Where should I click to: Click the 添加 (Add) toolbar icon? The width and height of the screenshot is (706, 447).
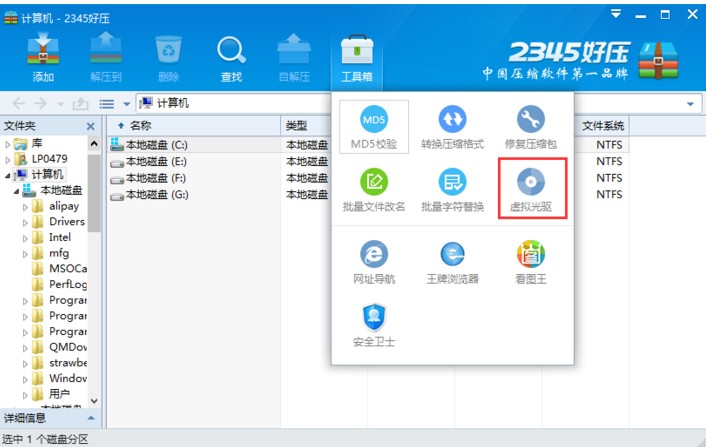(43, 58)
